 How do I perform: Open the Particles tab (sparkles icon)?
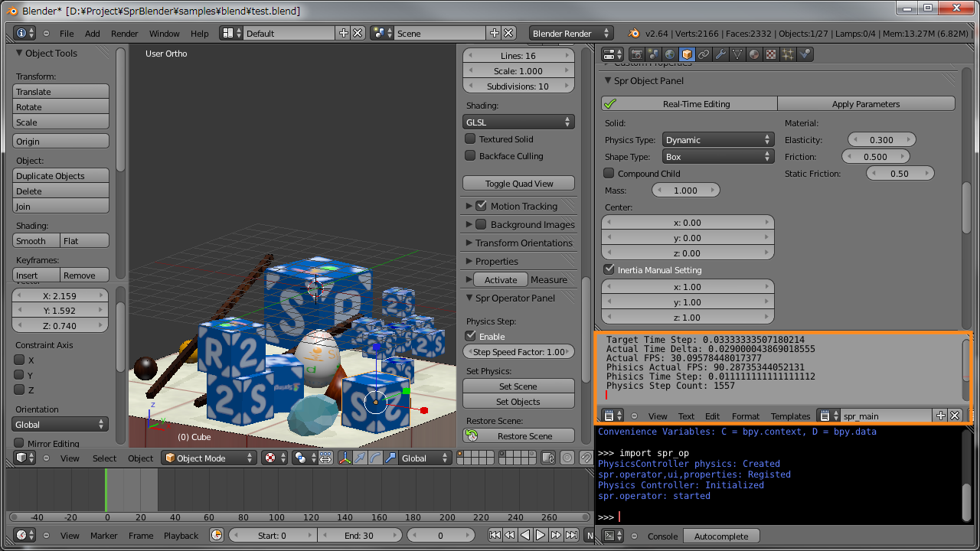[788, 54]
